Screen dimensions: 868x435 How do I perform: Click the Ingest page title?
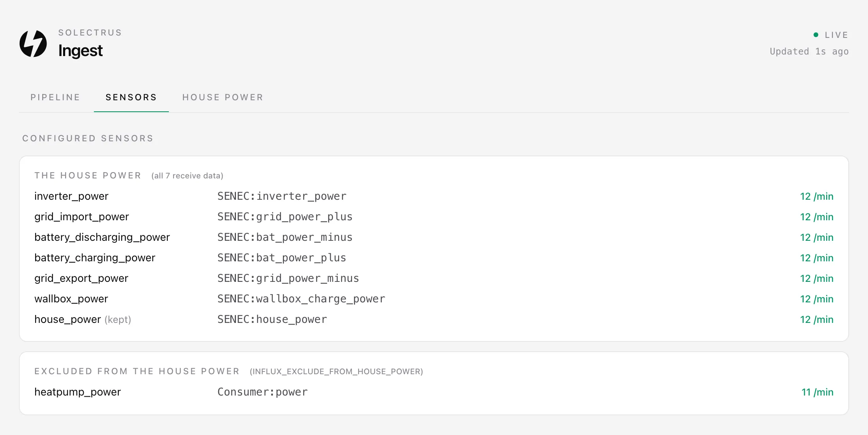80,51
